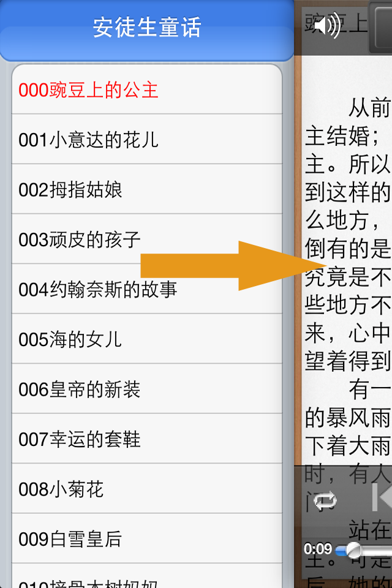
Task: Open story 000豌豆上的公主
Action: 146,89
